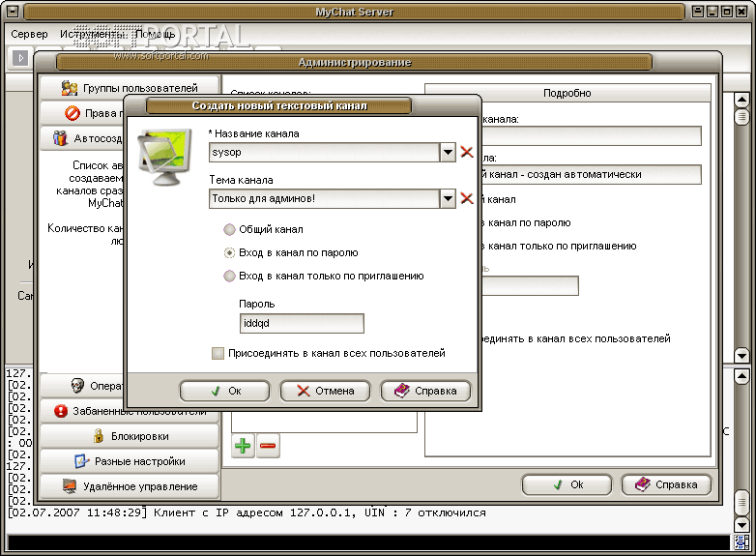756x556 pixels.
Task: Click the upper log scrollbar down arrow
Action: tap(741, 356)
